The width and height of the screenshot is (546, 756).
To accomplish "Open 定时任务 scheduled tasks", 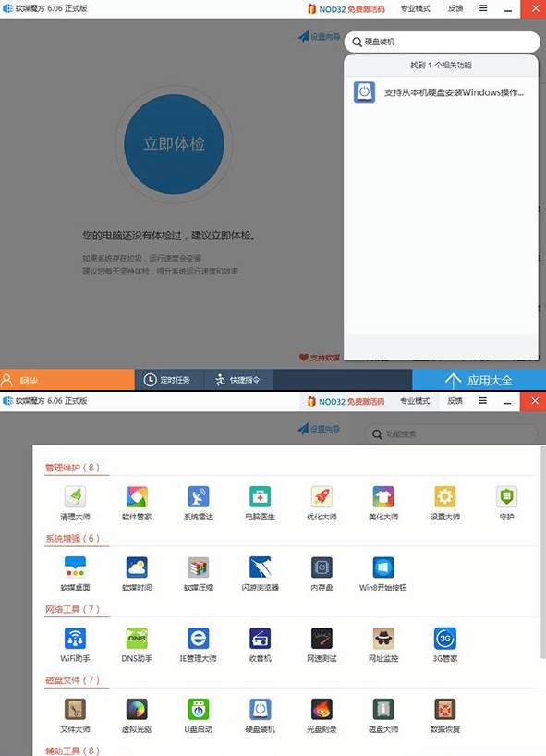I will point(168,380).
